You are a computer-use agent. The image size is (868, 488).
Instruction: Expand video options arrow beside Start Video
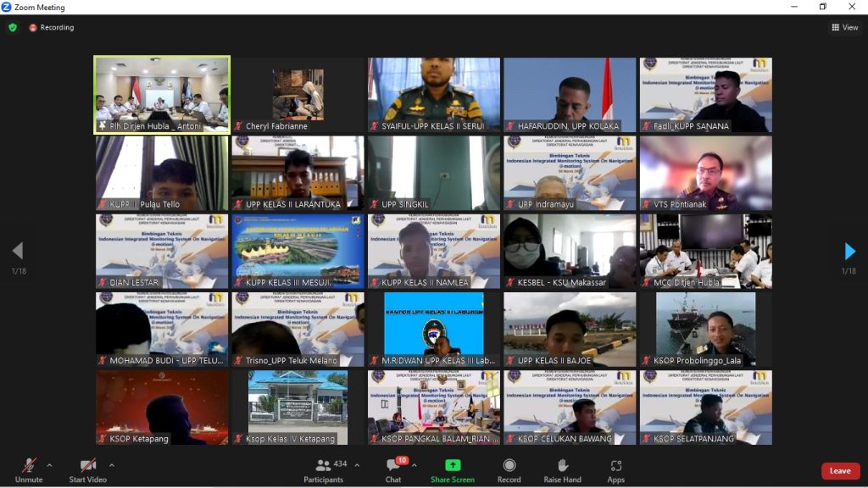[x=111, y=464]
